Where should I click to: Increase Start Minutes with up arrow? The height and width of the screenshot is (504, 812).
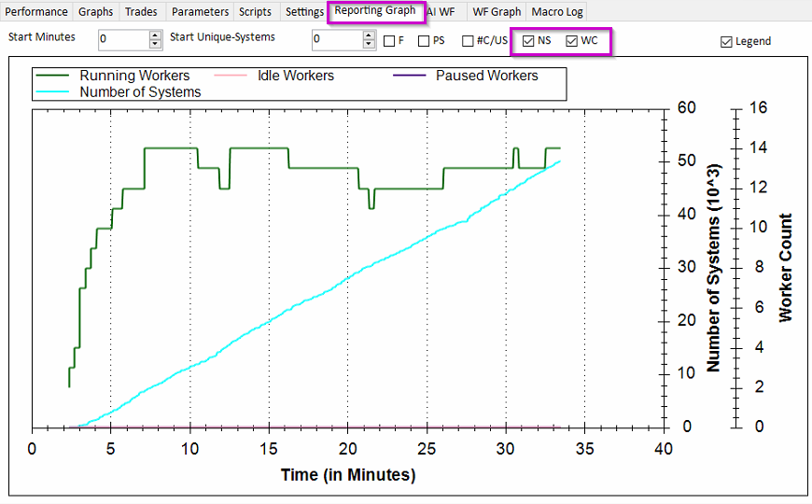[x=155, y=35]
